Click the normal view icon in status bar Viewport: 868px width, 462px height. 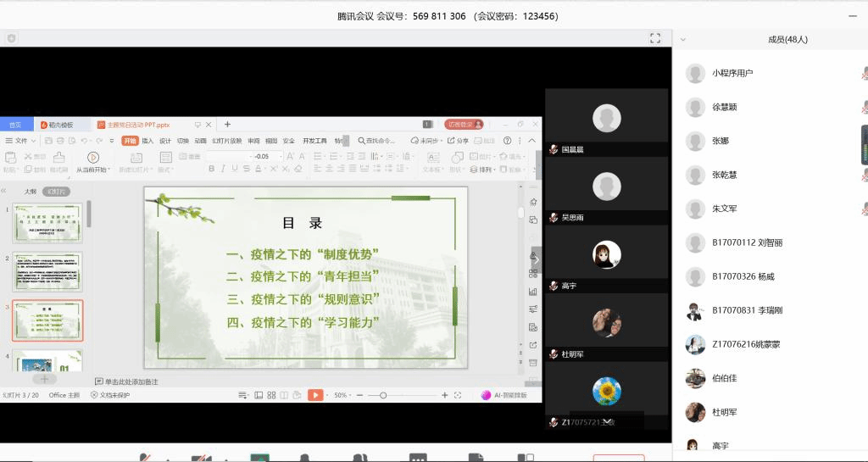pyautogui.click(x=259, y=395)
